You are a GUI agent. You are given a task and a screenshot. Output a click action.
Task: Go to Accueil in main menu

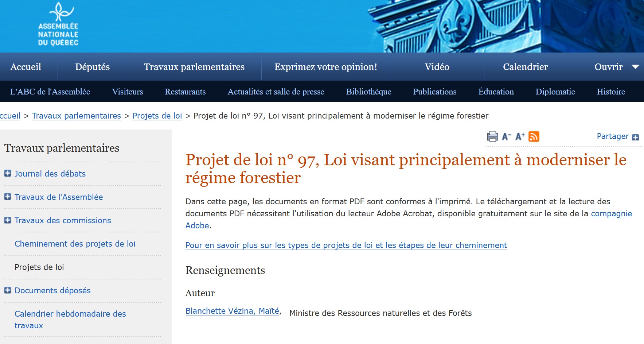point(26,67)
